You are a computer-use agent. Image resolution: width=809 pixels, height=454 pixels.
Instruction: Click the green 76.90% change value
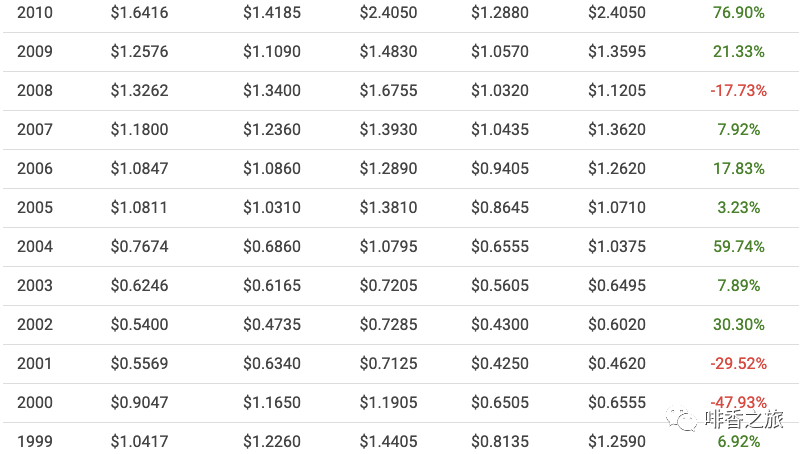738,13
